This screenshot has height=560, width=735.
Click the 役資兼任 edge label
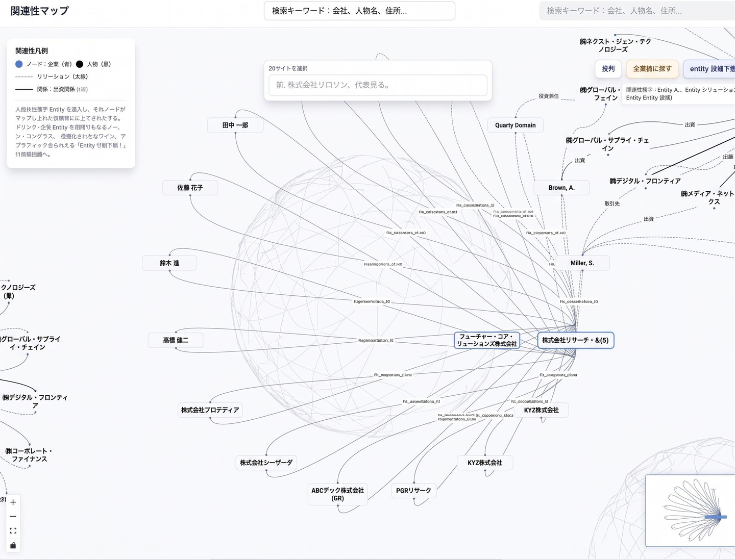[x=549, y=96]
